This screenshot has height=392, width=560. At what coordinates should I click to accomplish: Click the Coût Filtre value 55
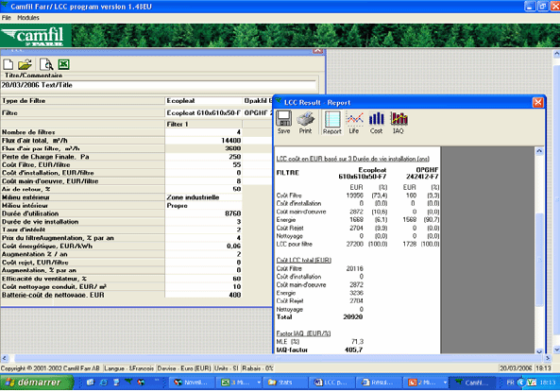[204, 164]
